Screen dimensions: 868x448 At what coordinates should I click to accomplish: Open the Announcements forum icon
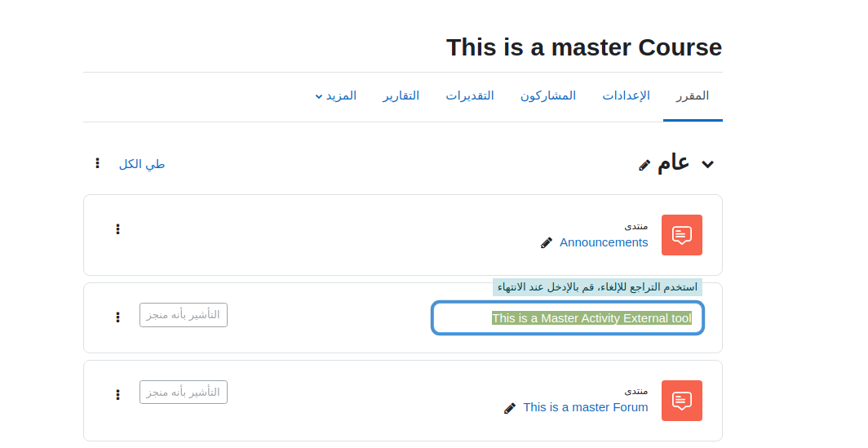(681, 235)
